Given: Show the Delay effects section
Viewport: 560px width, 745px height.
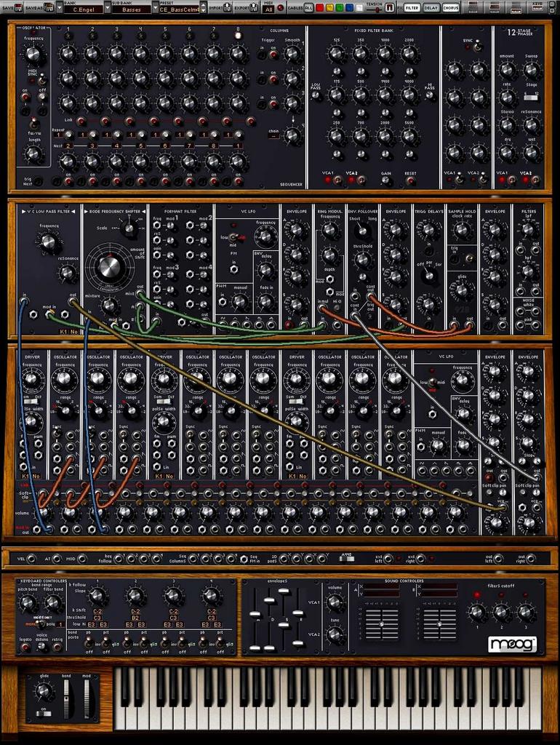Looking at the screenshot, I should 431,8.
